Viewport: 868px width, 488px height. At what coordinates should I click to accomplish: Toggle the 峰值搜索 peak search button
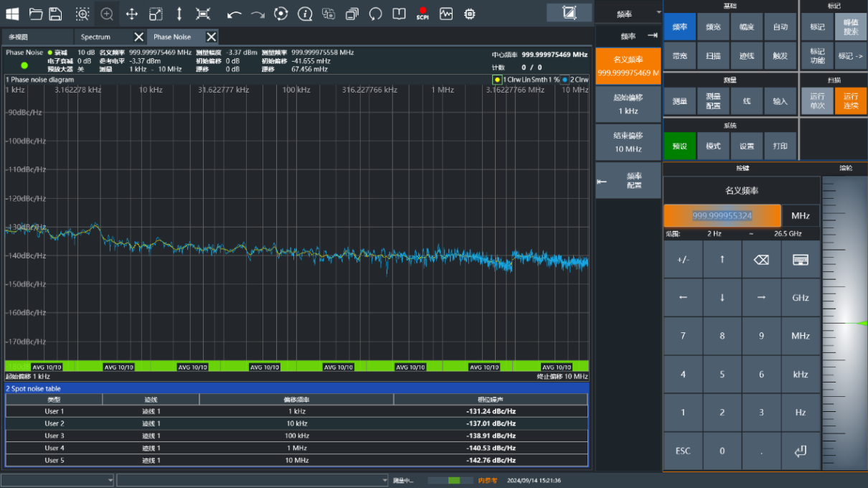(851, 27)
